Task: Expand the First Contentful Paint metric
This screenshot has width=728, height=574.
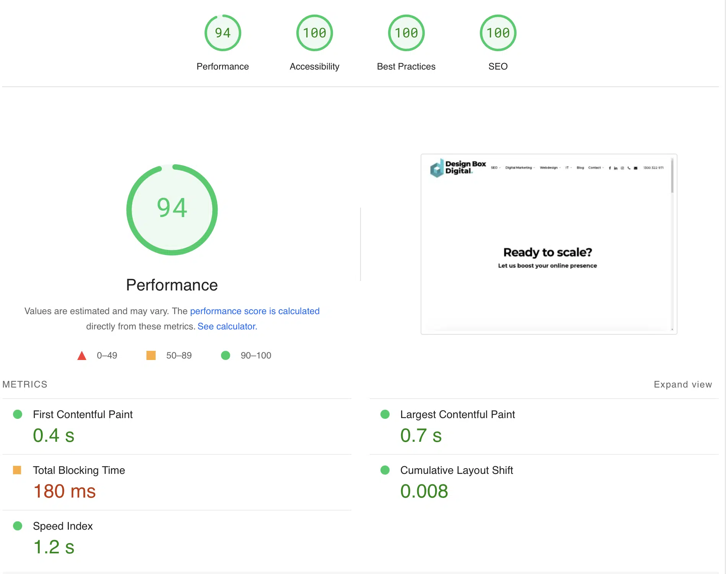Action: coord(83,415)
